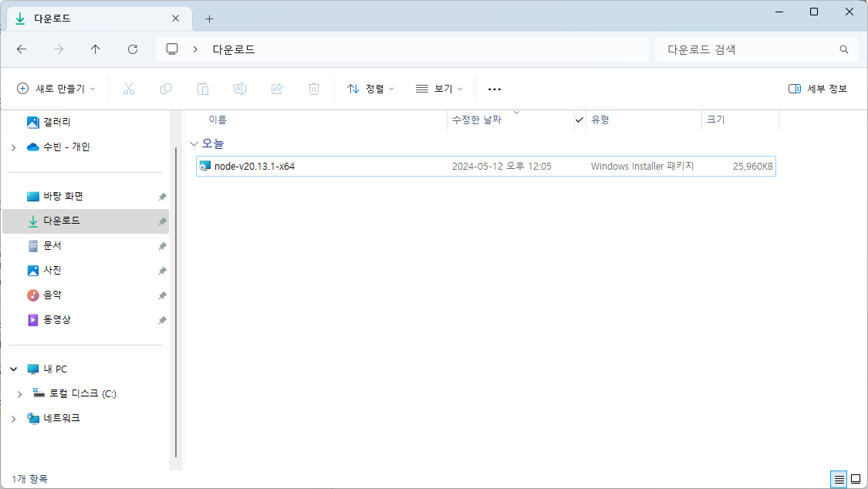Toggle the 세부 정보 details pane

point(818,89)
